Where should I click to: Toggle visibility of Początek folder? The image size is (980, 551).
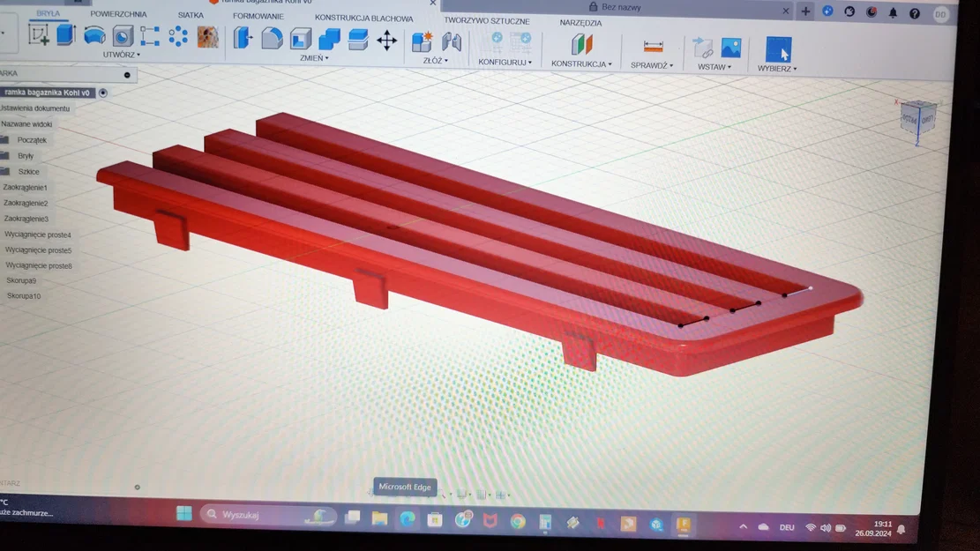(x=5, y=140)
